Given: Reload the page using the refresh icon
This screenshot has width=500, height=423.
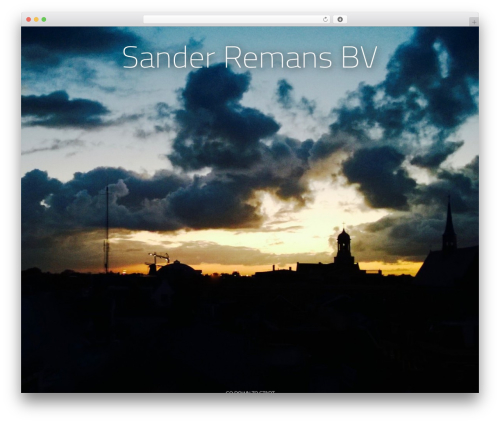Looking at the screenshot, I should tap(325, 19).
